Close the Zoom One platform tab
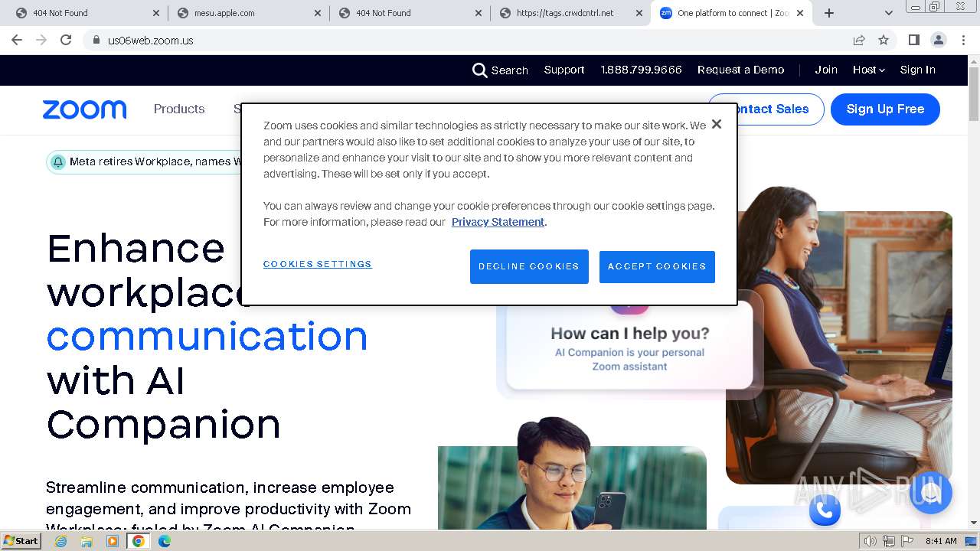Viewport: 980px width, 551px height. click(800, 13)
